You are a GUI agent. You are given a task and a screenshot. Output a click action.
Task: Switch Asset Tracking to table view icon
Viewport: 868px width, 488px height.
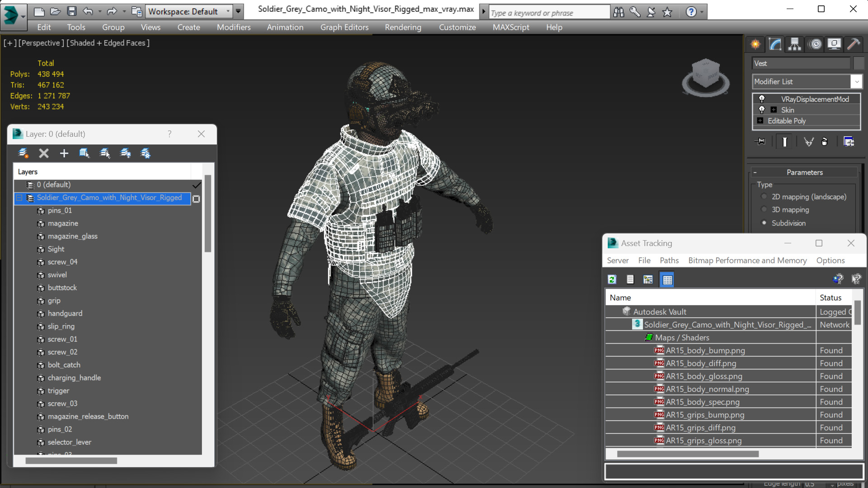(x=667, y=279)
